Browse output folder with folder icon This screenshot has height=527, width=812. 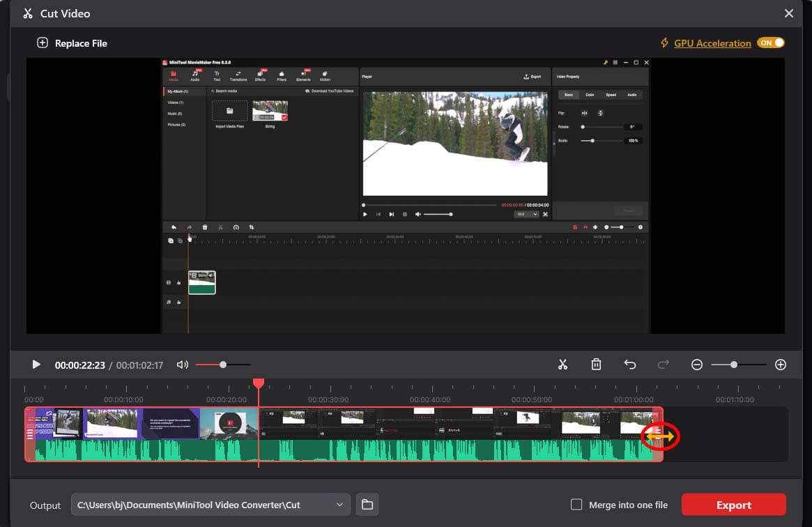pyautogui.click(x=367, y=504)
